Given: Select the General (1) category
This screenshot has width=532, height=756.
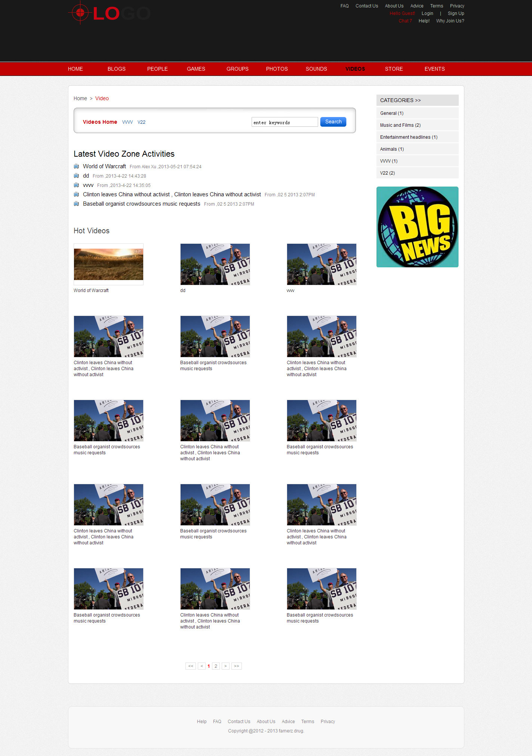Looking at the screenshot, I should [x=417, y=113].
